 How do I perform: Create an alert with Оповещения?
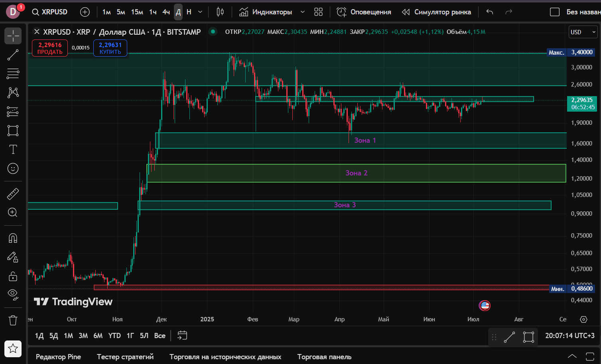coord(364,12)
